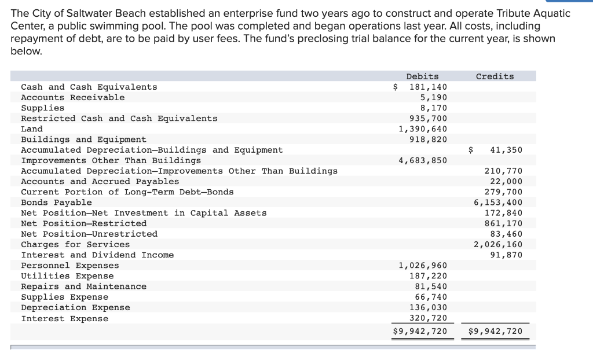
Task: Click the 'Depreciation Expense' label
Action: (x=75, y=308)
